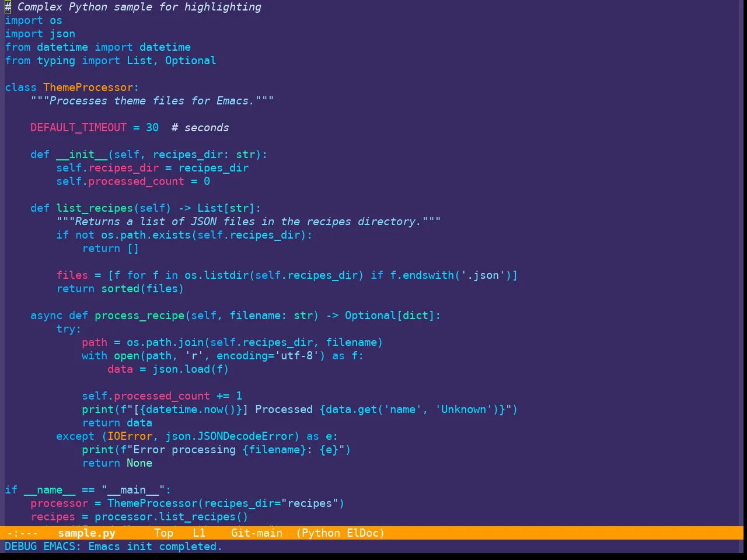Click IOError in the except clause
Screen dimensions: 747x560
(130, 436)
